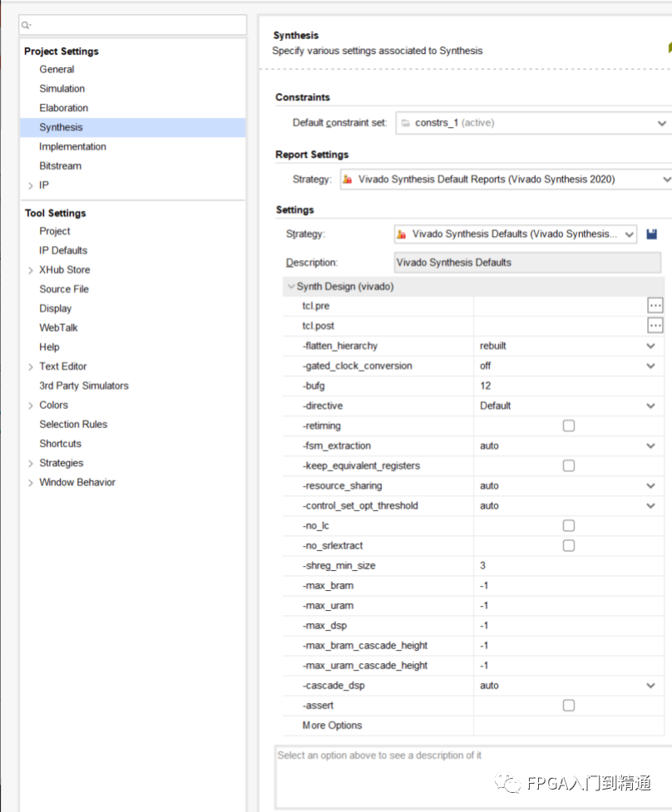The width and height of the screenshot is (672, 812).
Task: Click the -max_bram_cascade_height value field
Action: point(568,645)
